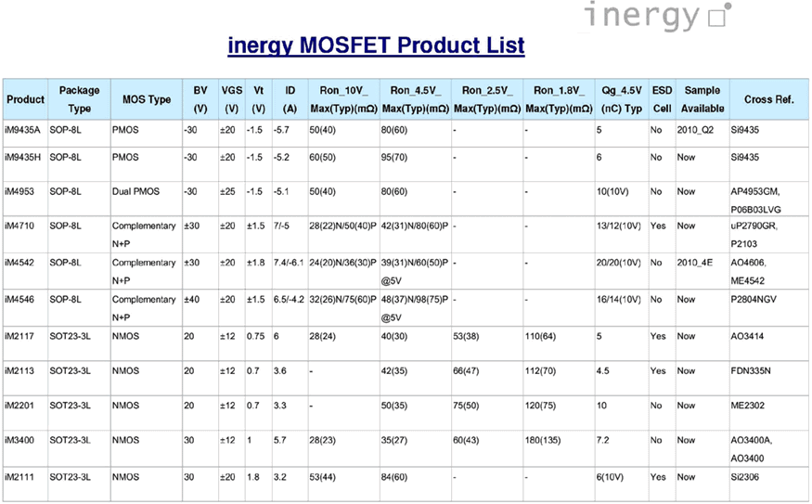Click the AO3414 cross reference entry
812x504 pixels.
click(747, 336)
